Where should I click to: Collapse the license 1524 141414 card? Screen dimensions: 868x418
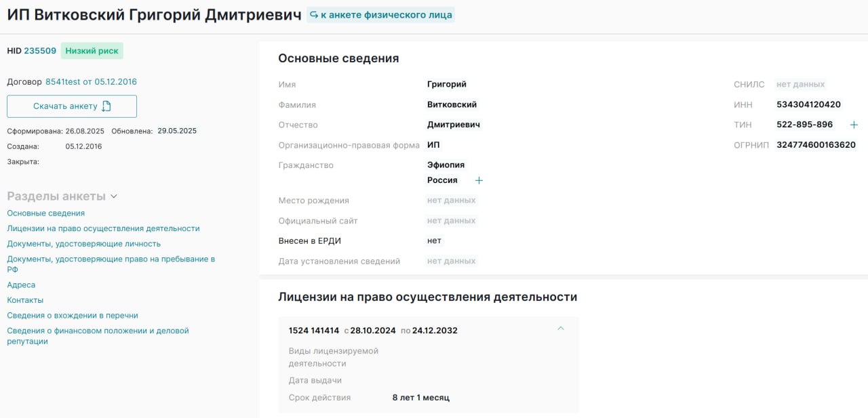(x=560, y=329)
